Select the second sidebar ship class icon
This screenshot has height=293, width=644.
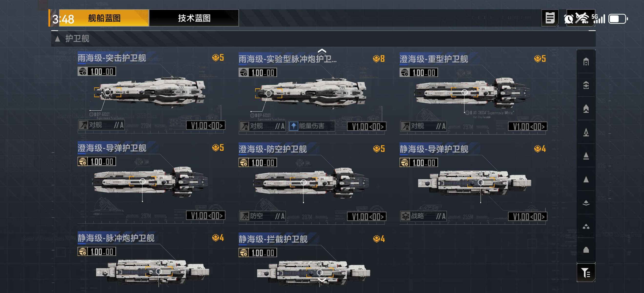tap(586, 85)
